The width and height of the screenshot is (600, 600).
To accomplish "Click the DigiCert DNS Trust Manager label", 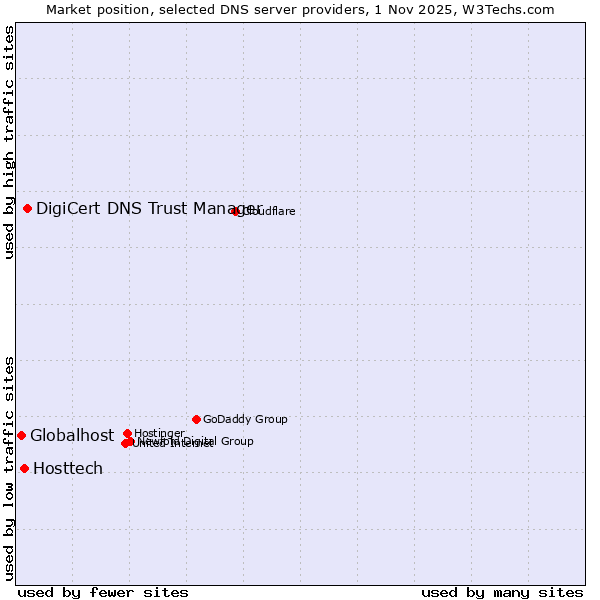I will pyautogui.click(x=149, y=208).
